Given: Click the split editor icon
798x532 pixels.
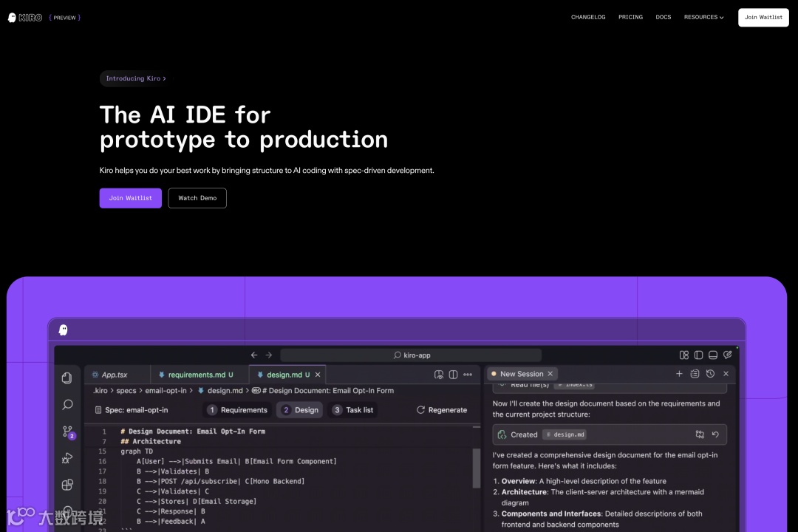Looking at the screenshot, I should pyautogui.click(x=453, y=375).
